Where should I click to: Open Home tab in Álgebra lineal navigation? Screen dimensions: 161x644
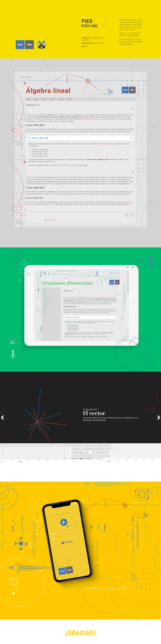coord(28,99)
